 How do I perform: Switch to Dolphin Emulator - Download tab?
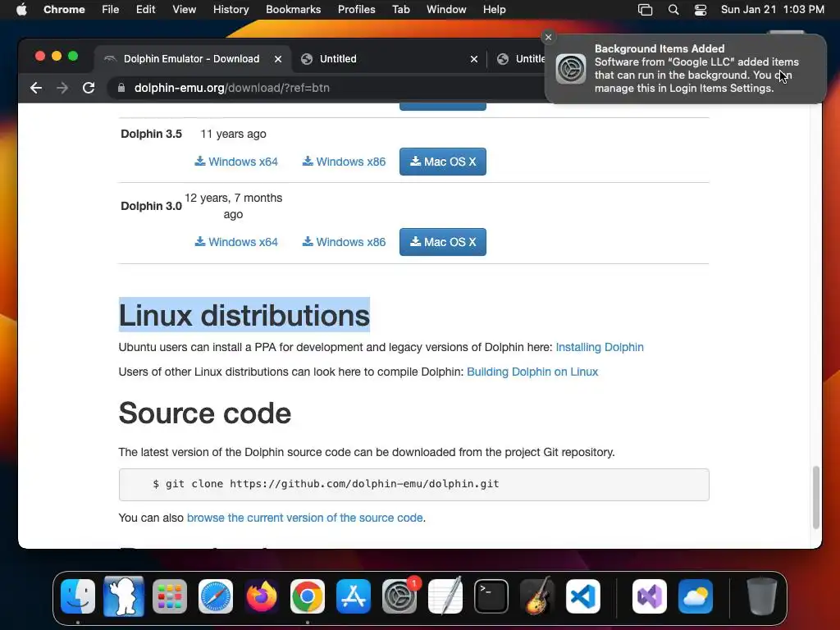[x=191, y=59]
